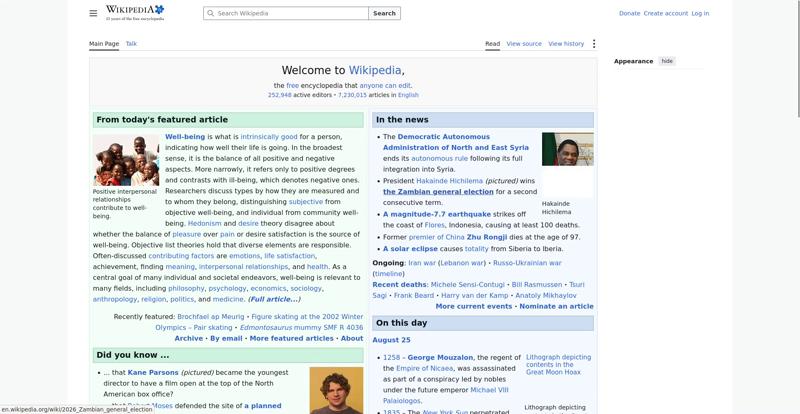Select the Main Page tab
The image size is (800, 414).
[104, 44]
